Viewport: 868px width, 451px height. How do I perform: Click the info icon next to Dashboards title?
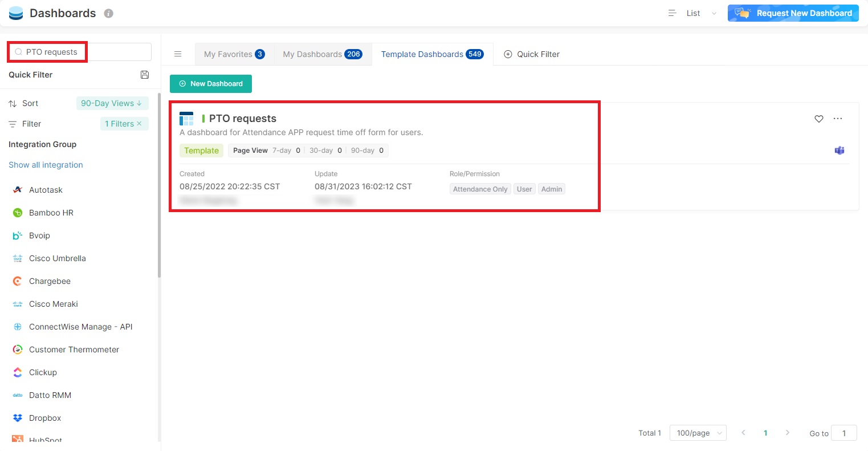[x=108, y=13]
